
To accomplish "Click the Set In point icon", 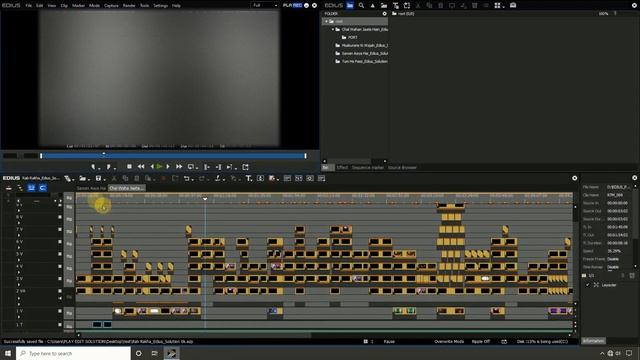I will (93, 167).
